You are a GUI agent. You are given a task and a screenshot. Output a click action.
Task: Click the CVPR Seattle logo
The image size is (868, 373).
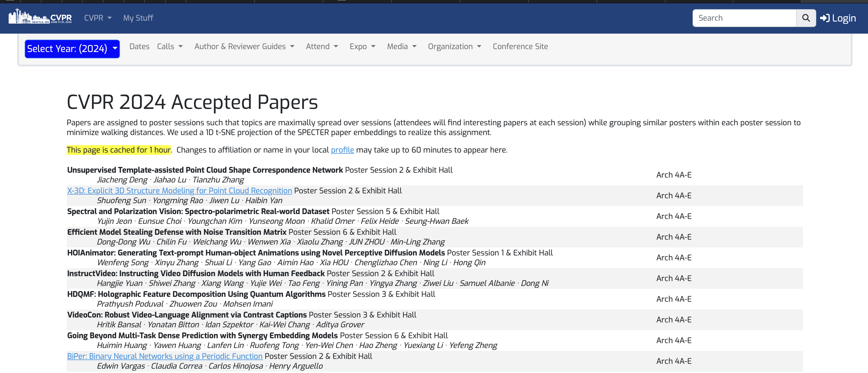40,16
